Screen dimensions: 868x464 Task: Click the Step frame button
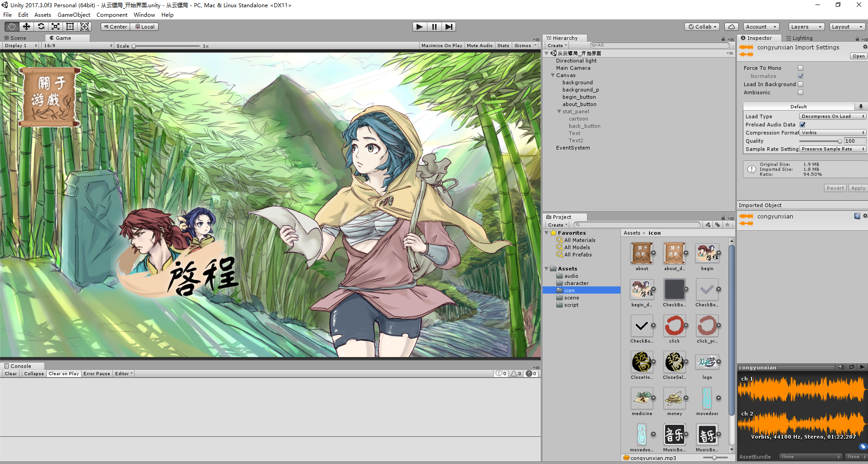(x=449, y=27)
